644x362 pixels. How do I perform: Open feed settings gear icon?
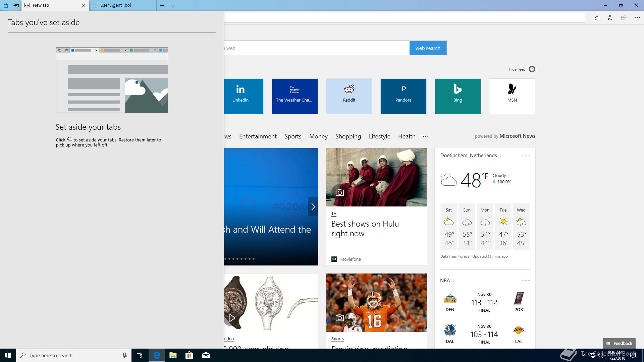click(x=532, y=69)
